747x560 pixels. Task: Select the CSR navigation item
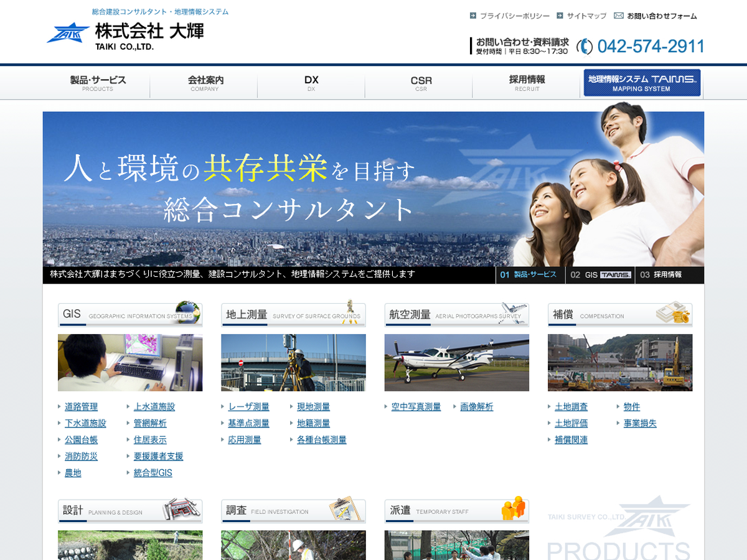tap(421, 83)
